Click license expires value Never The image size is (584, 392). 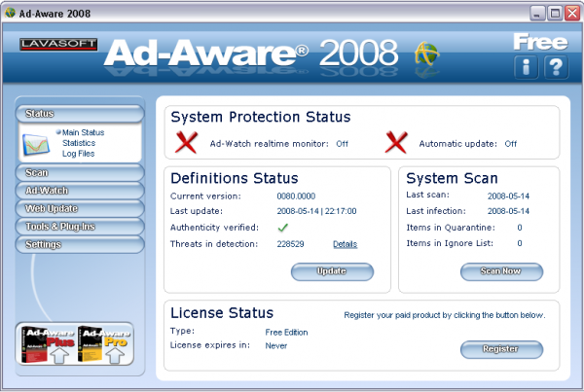click(x=276, y=346)
